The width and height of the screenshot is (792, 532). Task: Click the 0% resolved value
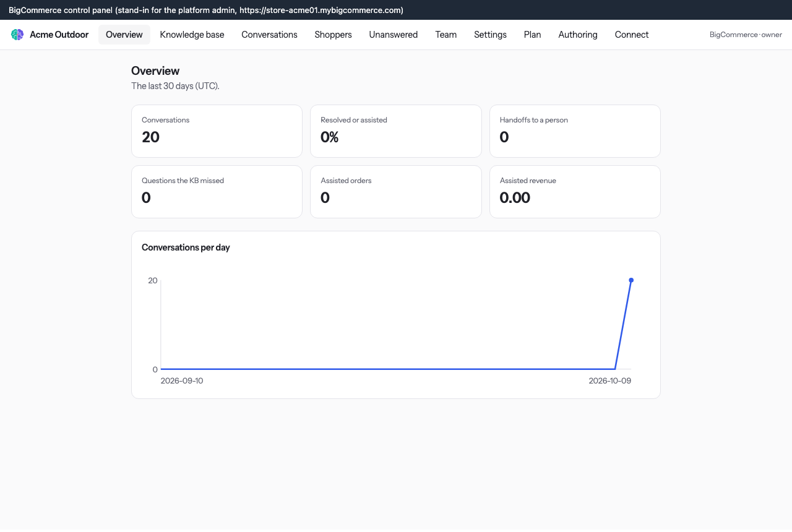point(330,137)
